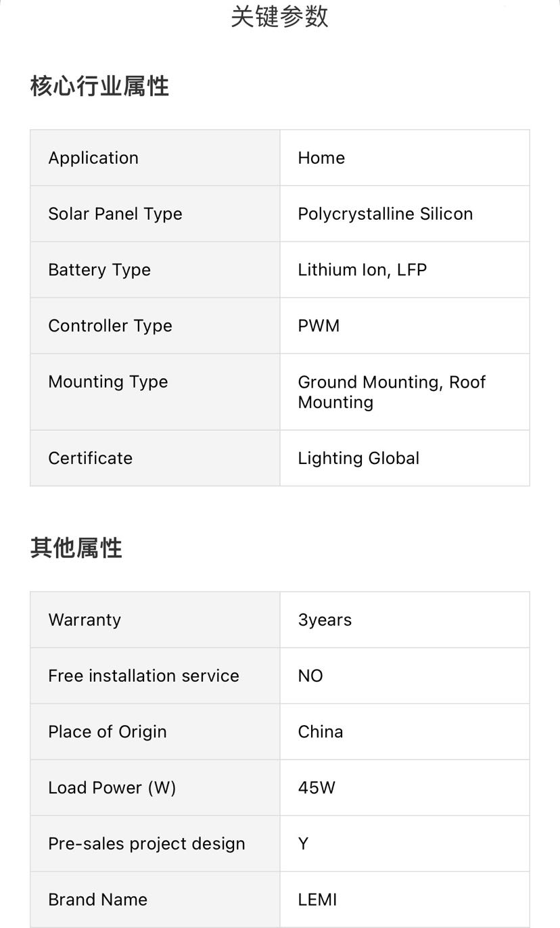Select the Home application value

coord(321,158)
